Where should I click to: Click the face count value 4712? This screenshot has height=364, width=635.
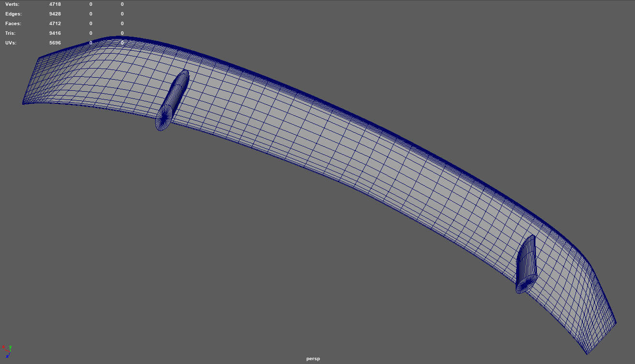coord(55,24)
